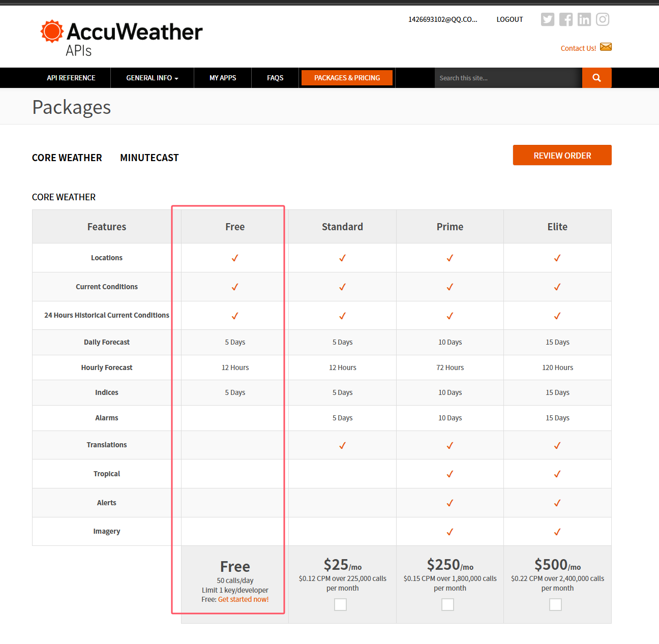This screenshot has height=644, width=659.
Task: Click Translations checkmark in Standard column
Action: pyautogui.click(x=343, y=446)
